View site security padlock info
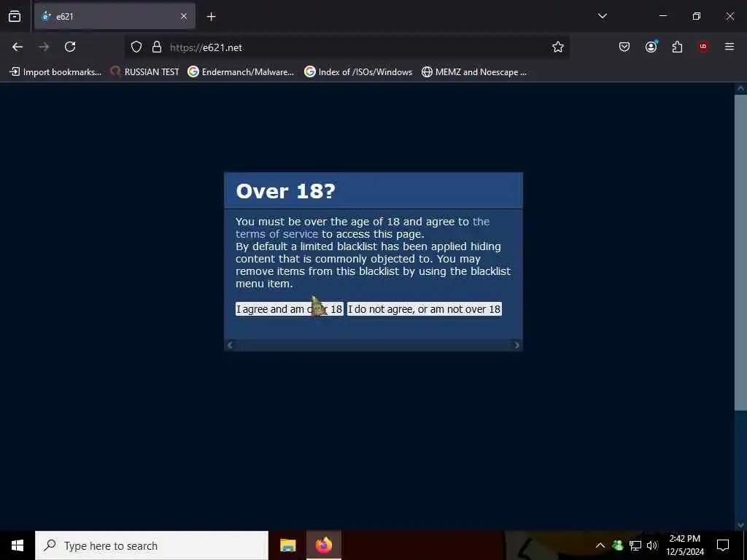This screenshot has width=747, height=560. [x=157, y=47]
